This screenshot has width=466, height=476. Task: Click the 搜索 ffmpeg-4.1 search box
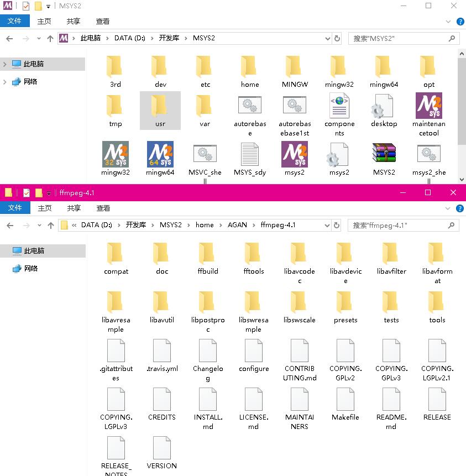coord(398,225)
